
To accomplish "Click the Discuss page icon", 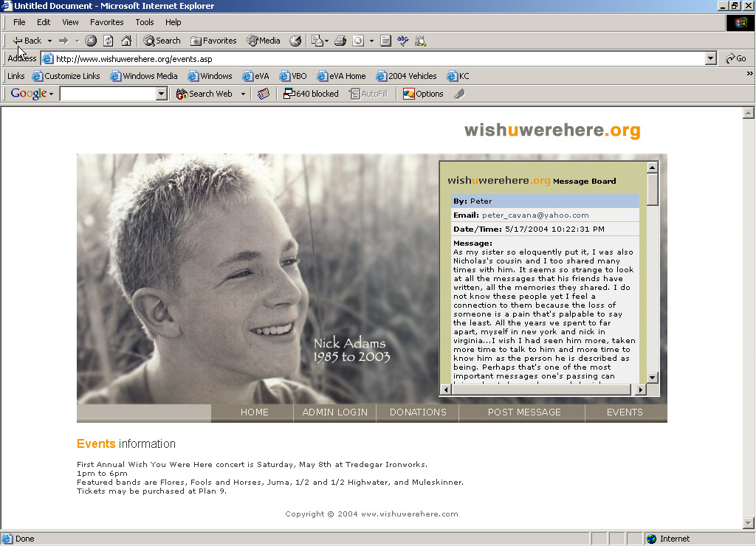I will pos(385,41).
